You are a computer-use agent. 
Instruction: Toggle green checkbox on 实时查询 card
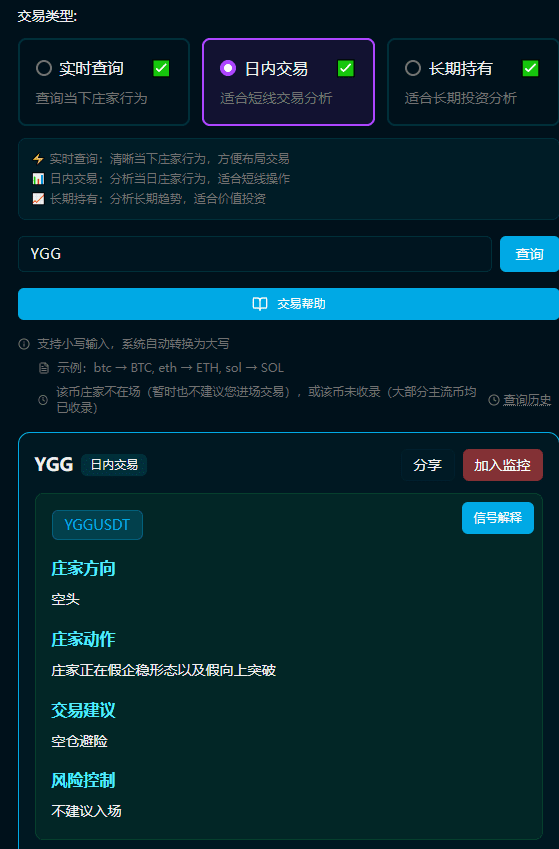coord(161,68)
